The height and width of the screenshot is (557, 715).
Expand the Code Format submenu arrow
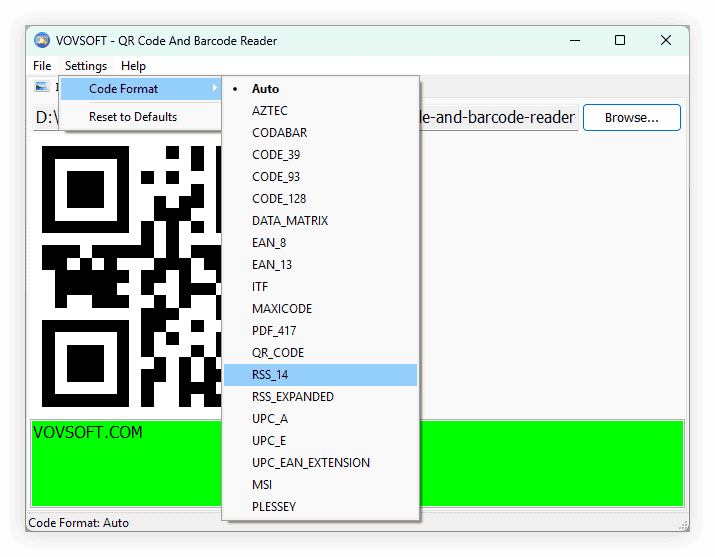click(214, 88)
